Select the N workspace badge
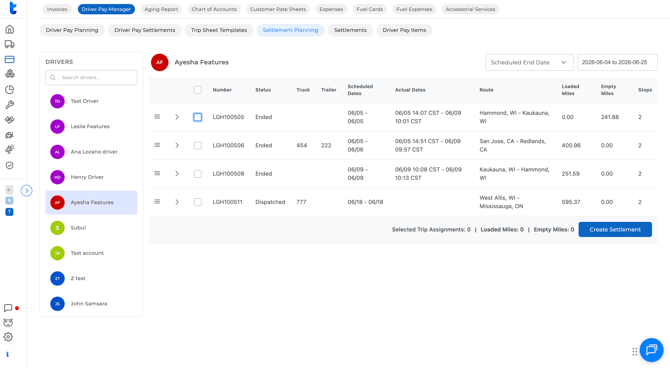670x368 pixels. click(9, 200)
